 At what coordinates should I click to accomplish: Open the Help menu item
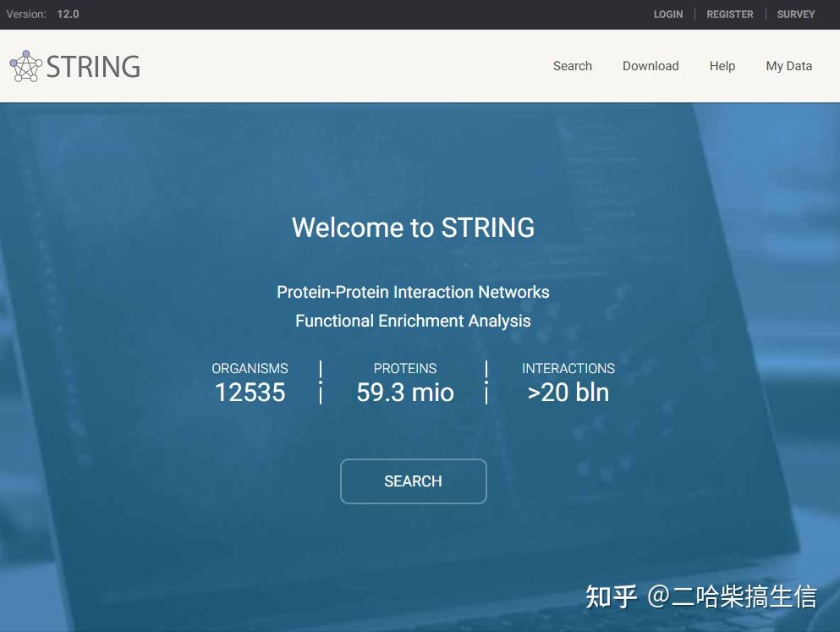tap(722, 66)
